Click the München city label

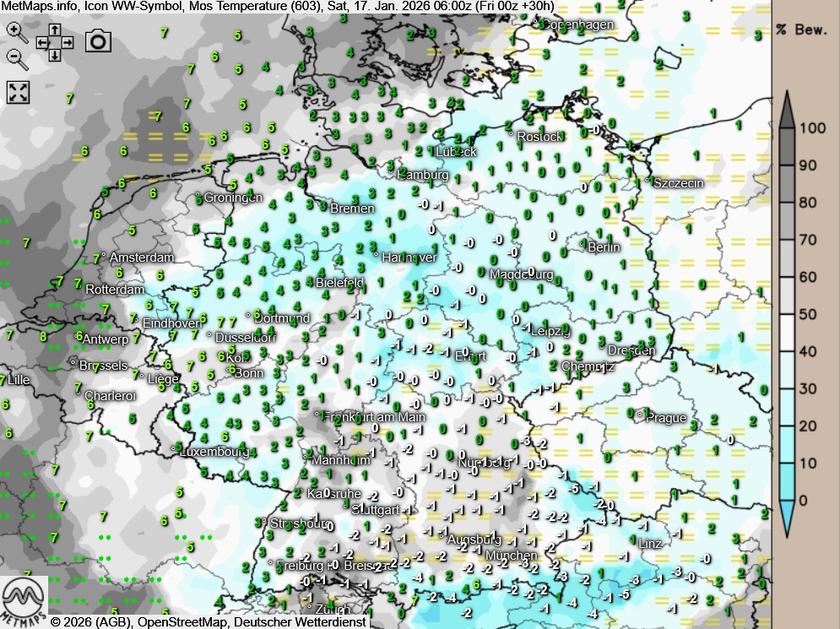click(511, 556)
